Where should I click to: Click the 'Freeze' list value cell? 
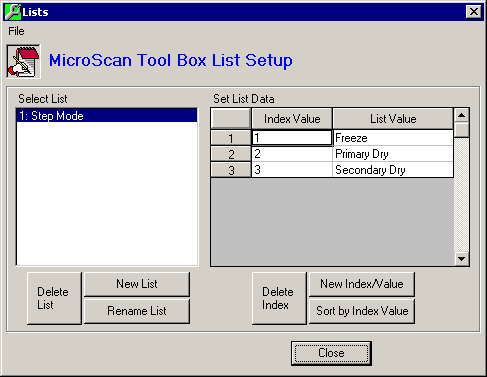(393, 138)
